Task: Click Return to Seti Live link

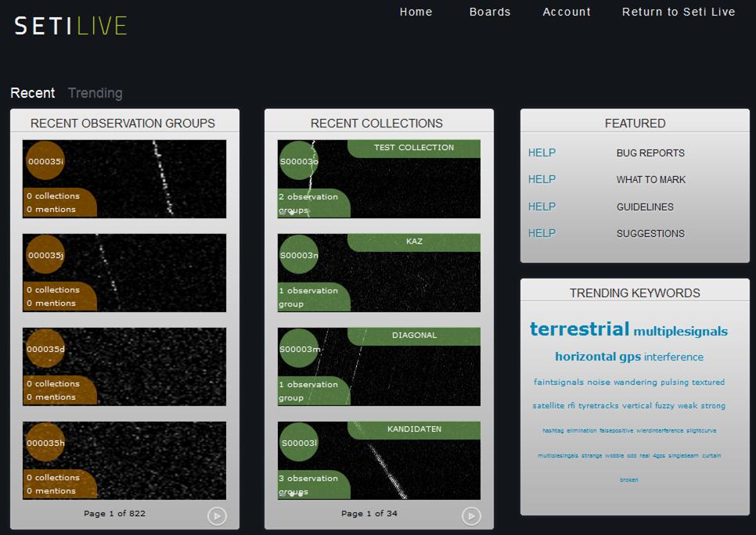Action: (x=679, y=12)
